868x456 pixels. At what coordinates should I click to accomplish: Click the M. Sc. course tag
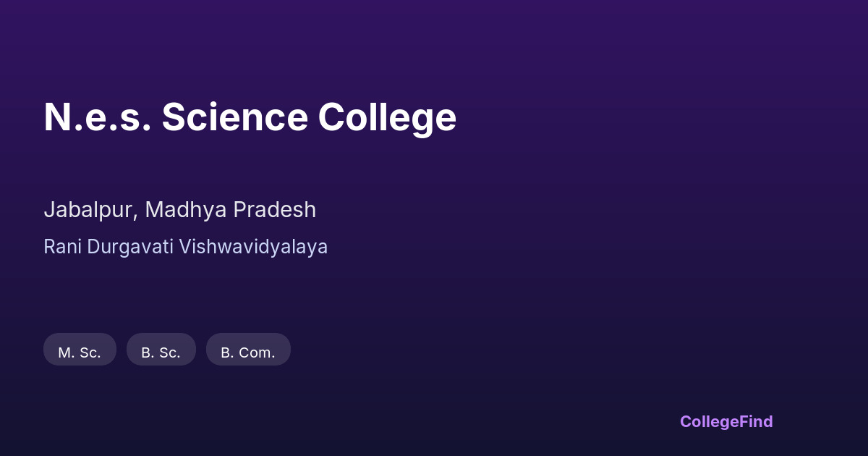point(80,350)
